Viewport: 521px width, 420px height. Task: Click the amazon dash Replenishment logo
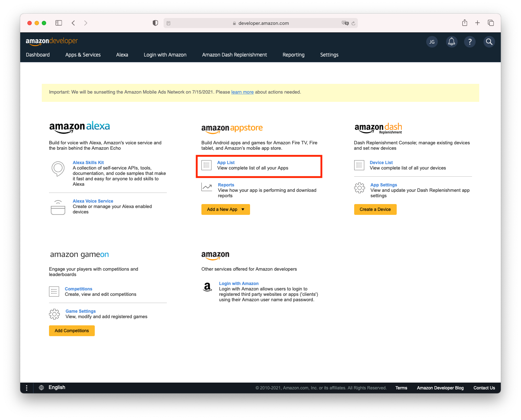[x=378, y=128]
